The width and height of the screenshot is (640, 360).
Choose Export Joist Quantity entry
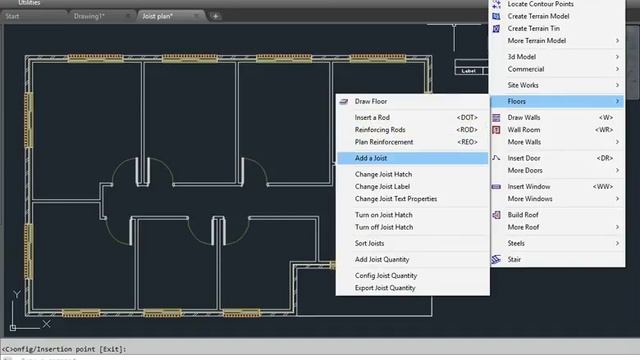pyautogui.click(x=412, y=288)
